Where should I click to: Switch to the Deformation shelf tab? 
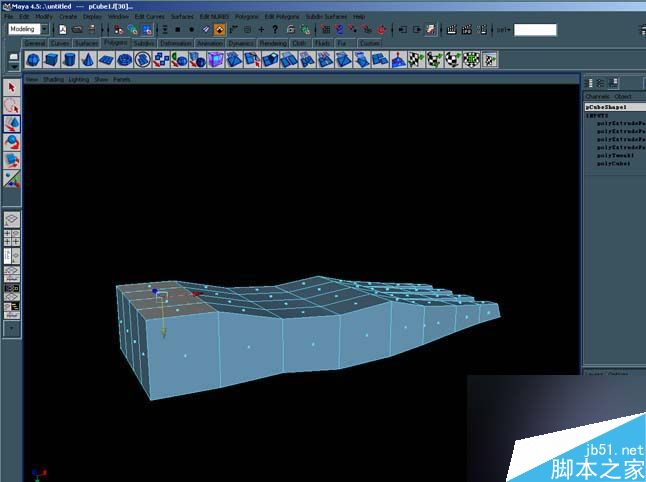176,43
